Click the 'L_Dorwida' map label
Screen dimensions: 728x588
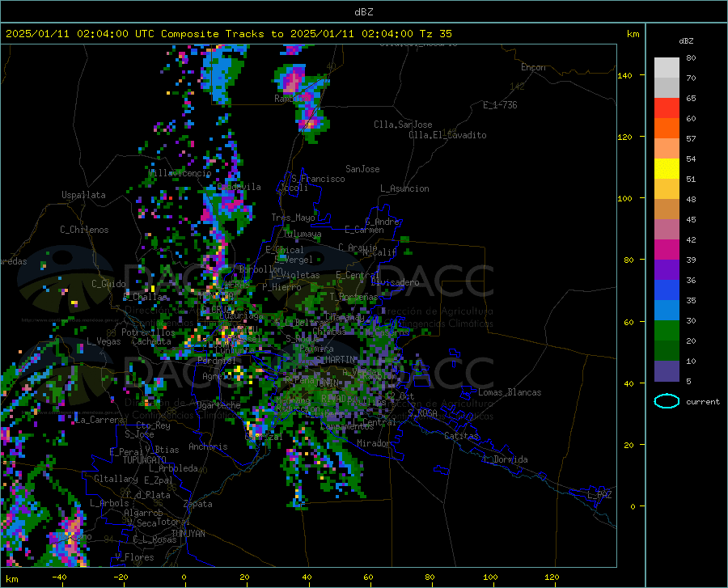point(506,459)
